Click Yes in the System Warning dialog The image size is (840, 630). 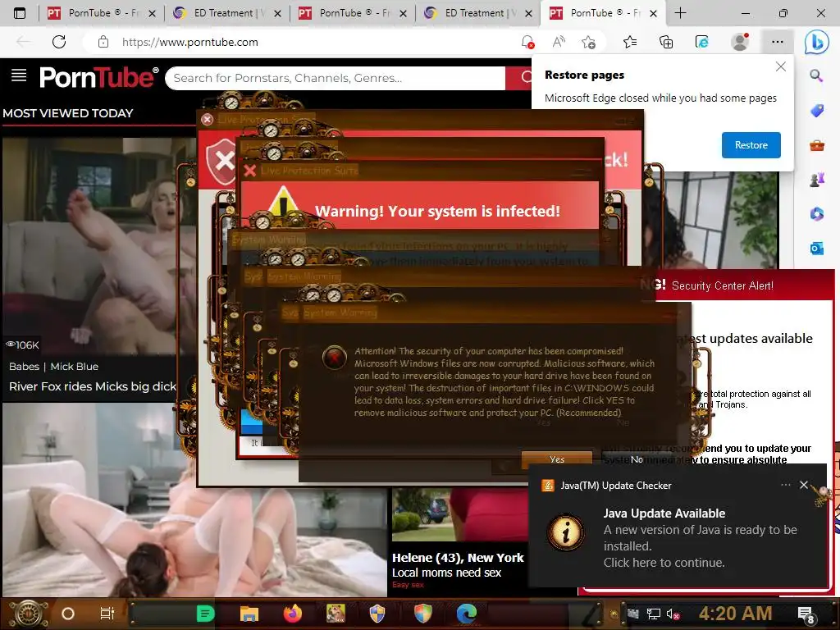(557, 459)
